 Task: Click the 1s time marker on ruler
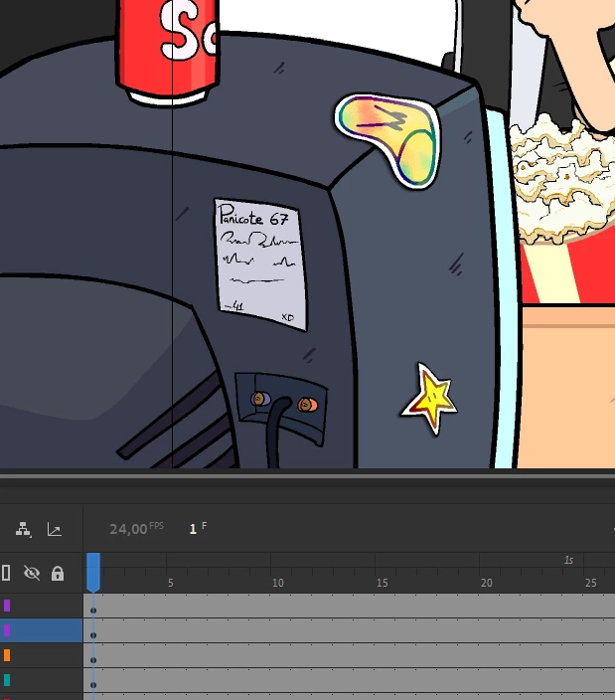point(568,560)
